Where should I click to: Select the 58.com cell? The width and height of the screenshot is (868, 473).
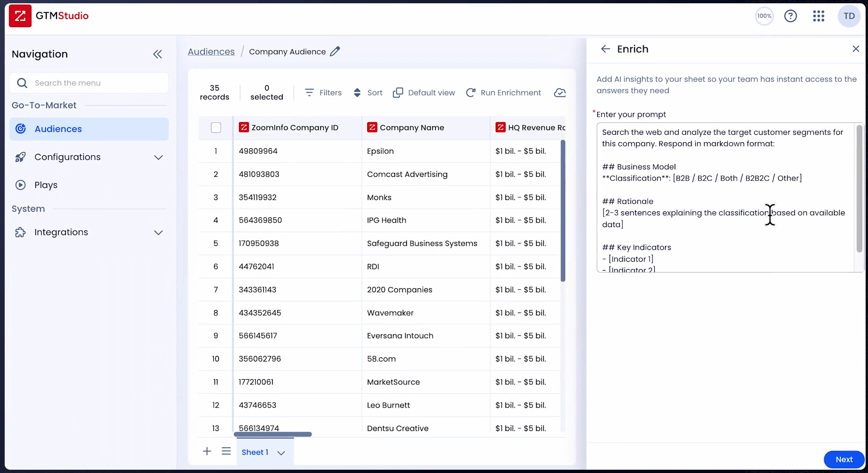click(426, 359)
